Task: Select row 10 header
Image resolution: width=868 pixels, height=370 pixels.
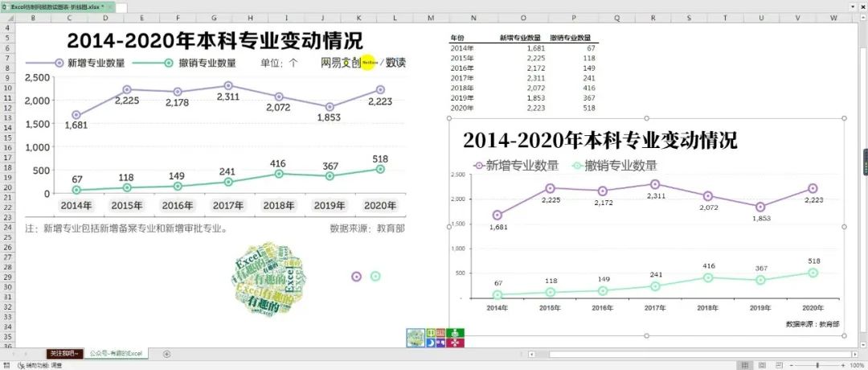Action: 6,88
